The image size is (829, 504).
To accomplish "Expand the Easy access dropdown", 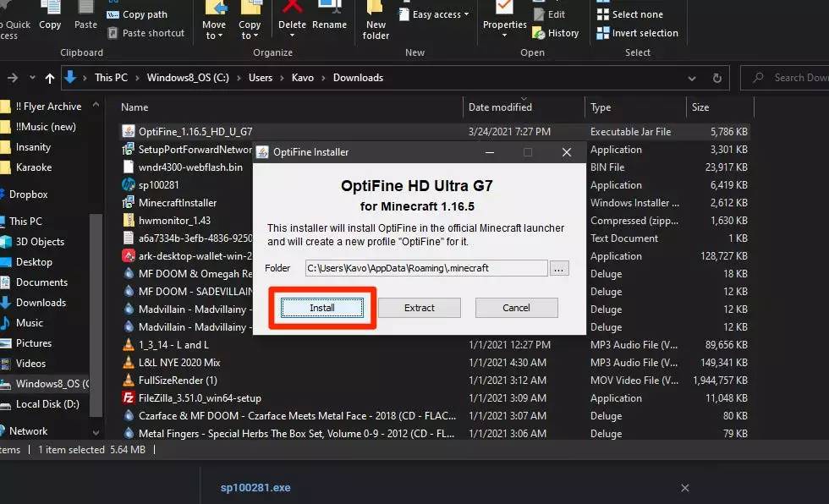I will tap(440, 14).
